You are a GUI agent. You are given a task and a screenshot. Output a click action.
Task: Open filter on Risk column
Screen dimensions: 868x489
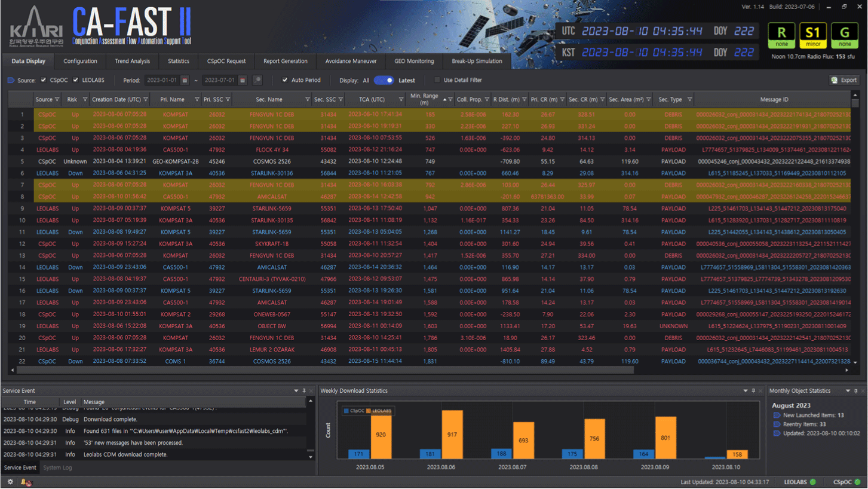[85, 100]
